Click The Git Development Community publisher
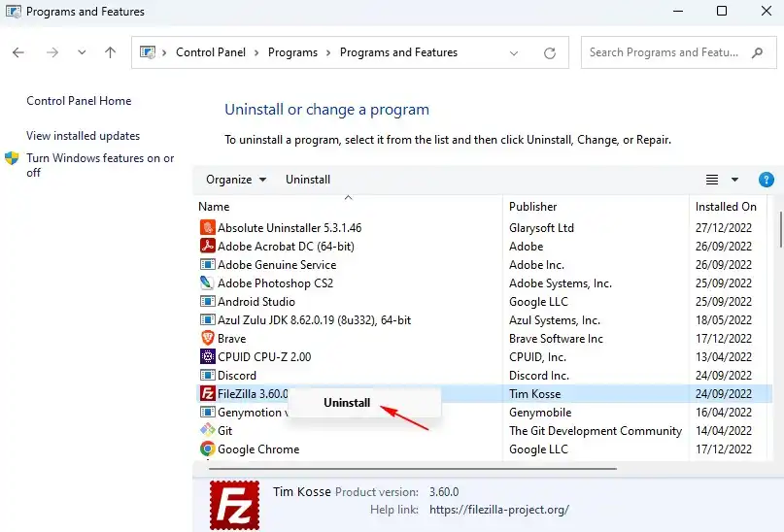This screenshot has height=532, width=784. 596,431
